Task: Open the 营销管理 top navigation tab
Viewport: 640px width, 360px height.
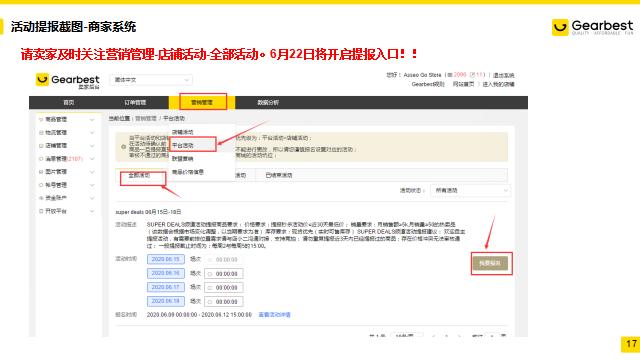Action: [x=202, y=102]
